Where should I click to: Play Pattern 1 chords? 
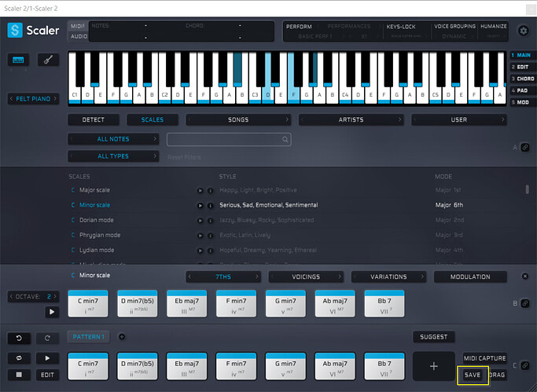47,358
